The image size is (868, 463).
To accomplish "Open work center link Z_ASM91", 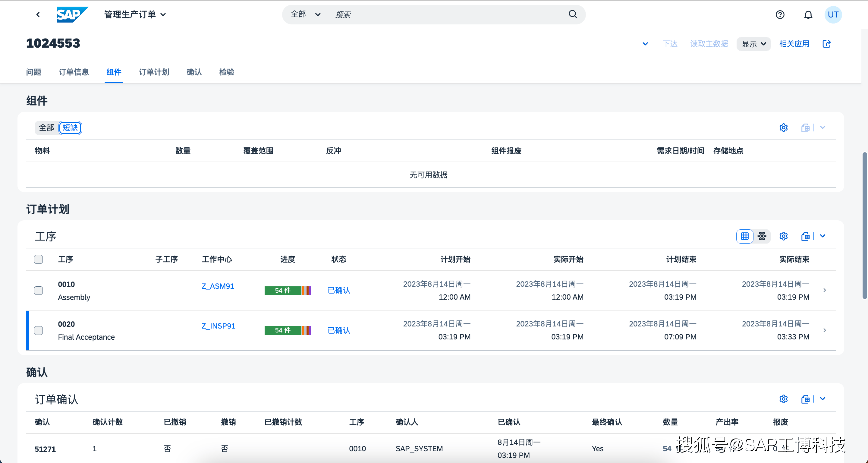I will [x=217, y=286].
